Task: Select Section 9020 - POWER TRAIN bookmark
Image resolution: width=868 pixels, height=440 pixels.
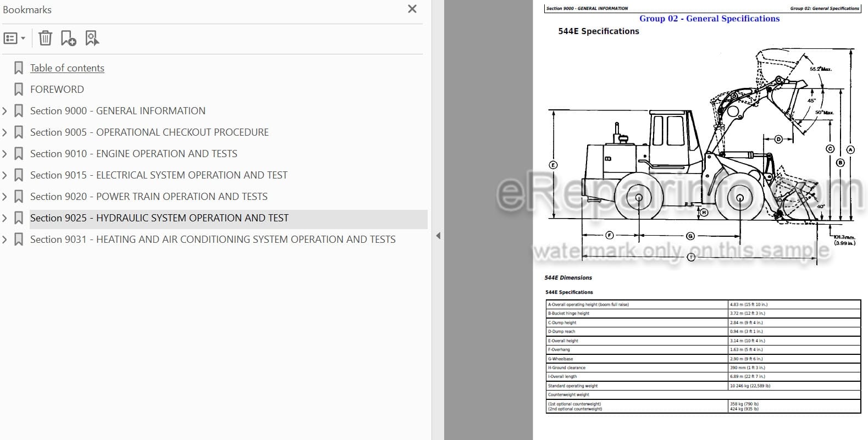Action: 149,197
